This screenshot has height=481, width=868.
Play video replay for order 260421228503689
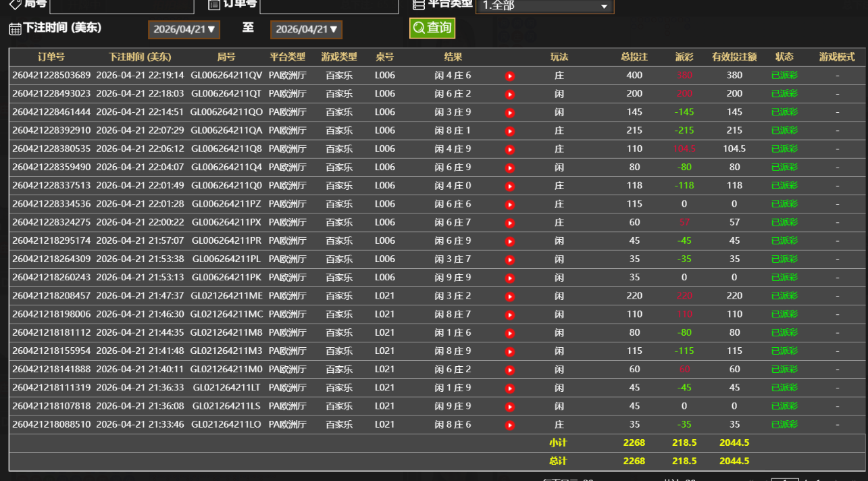(x=510, y=76)
